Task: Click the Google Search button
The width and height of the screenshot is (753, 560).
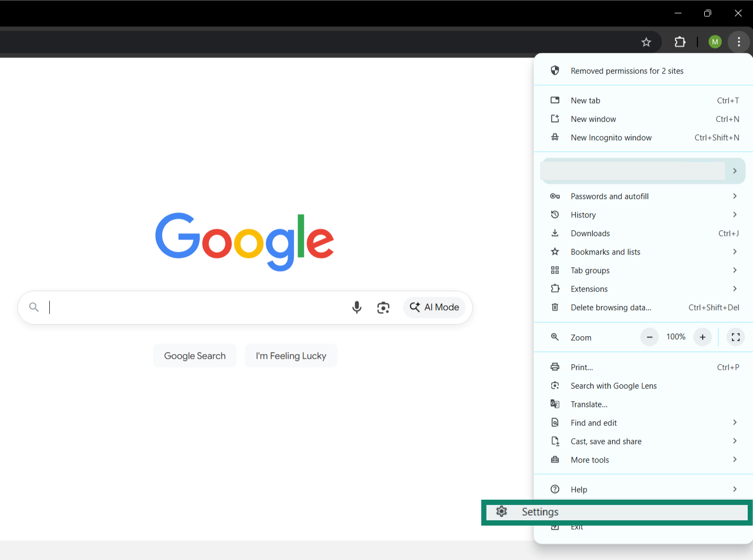Action: (194, 355)
